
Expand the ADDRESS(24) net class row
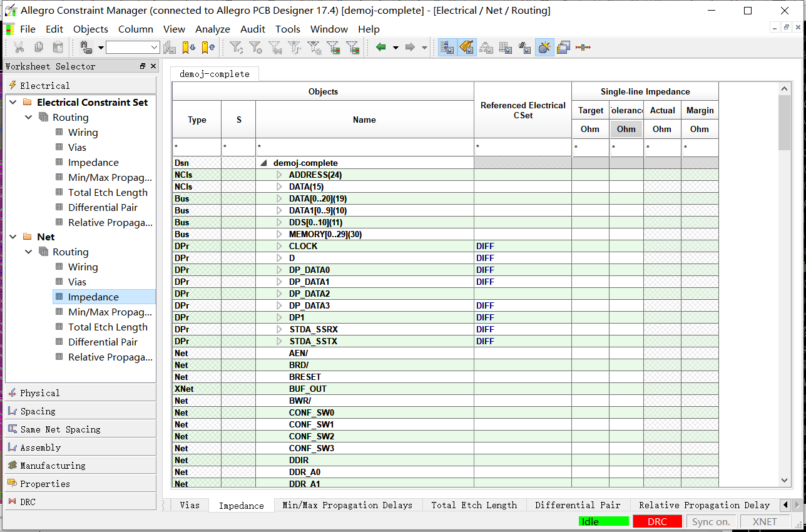pyautogui.click(x=280, y=175)
